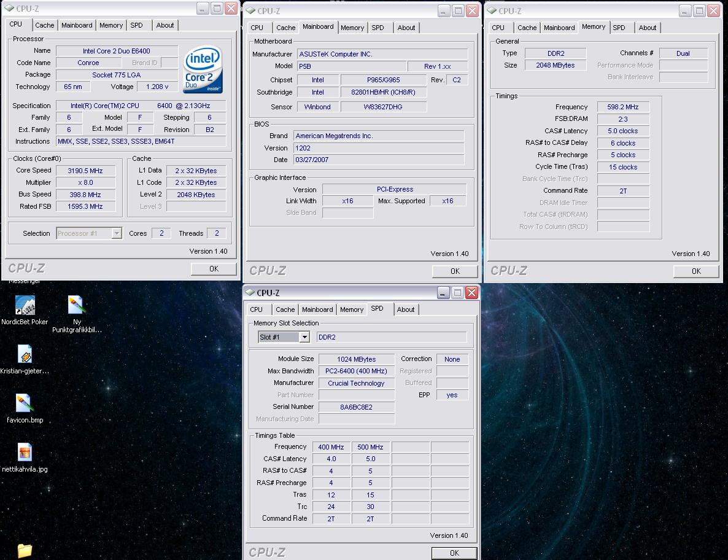Click the Chipset model P965/G965
Viewport: 728px width, 560px height.
pyautogui.click(x=383, y=80)
